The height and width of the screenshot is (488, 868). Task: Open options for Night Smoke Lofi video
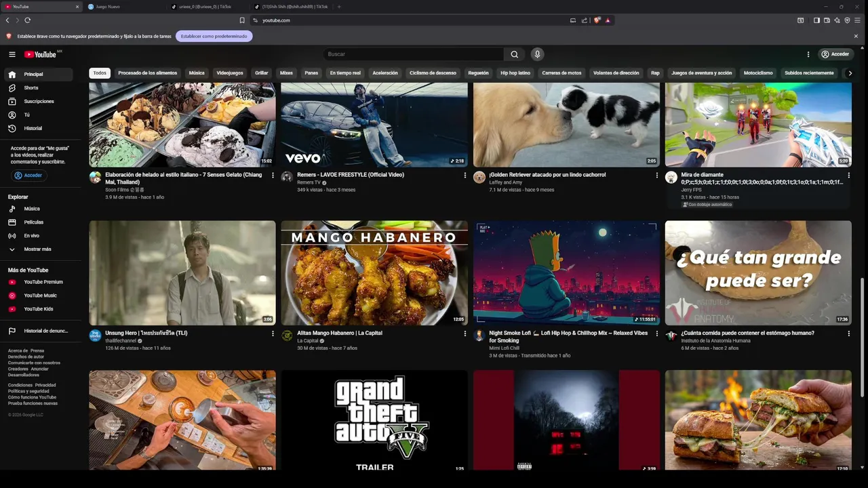(657, 333)
